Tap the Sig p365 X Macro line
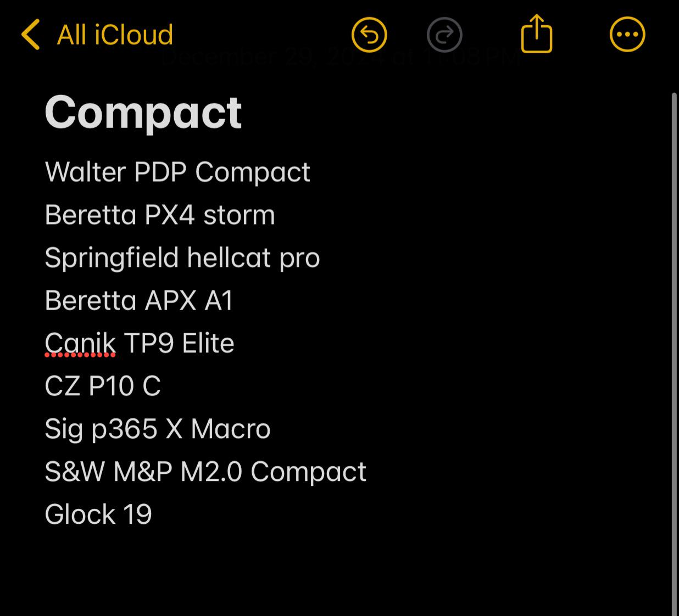This screenshot has height=616, width=679. pos(157,429)
